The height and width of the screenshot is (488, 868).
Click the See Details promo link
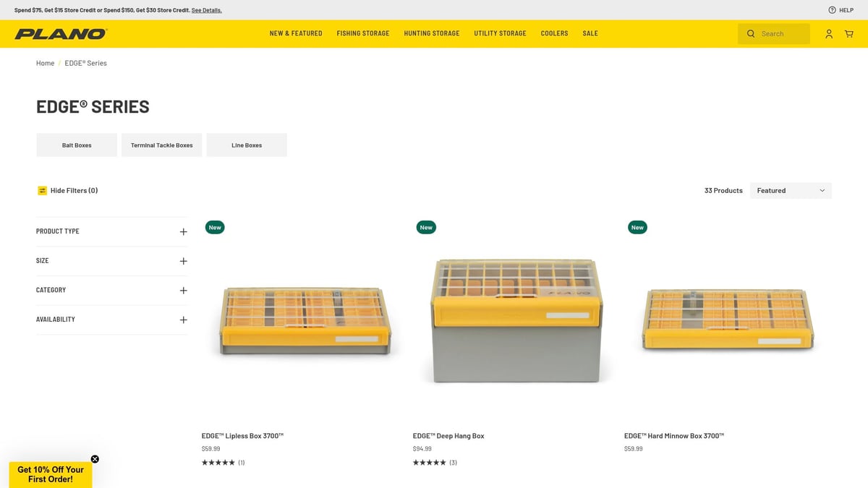tap(206, 10)
